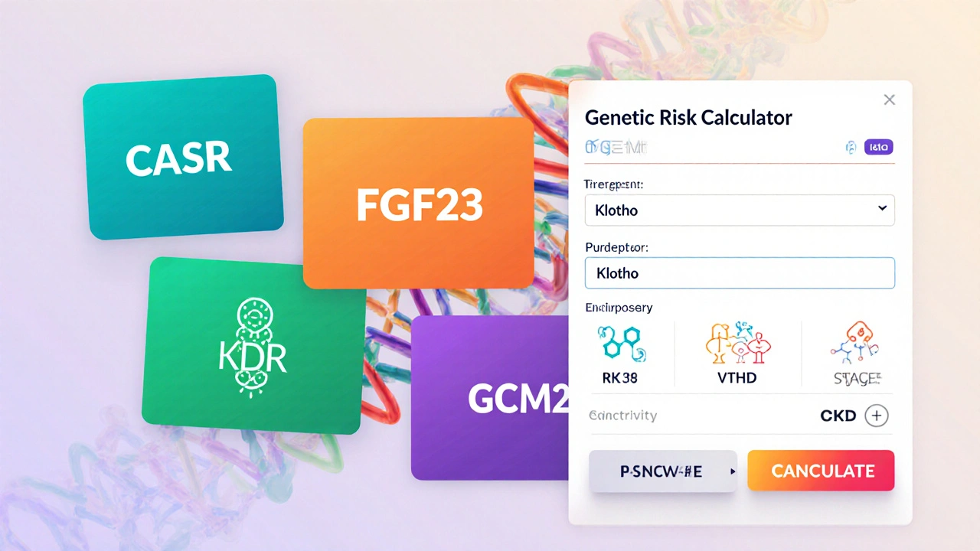Click the RK38 teal molecule icon

coord(621,343)
